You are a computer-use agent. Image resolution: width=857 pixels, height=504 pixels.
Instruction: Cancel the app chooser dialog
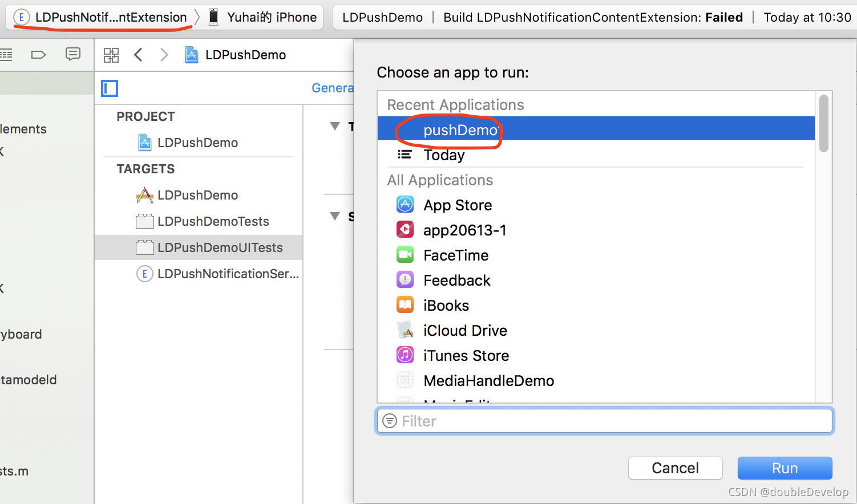coord(676,468)
